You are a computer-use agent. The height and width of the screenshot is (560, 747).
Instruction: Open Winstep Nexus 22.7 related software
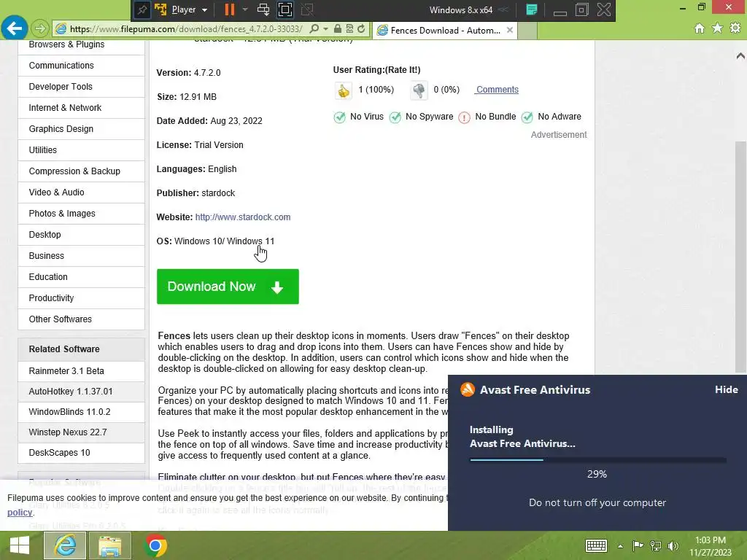point(81,432)
